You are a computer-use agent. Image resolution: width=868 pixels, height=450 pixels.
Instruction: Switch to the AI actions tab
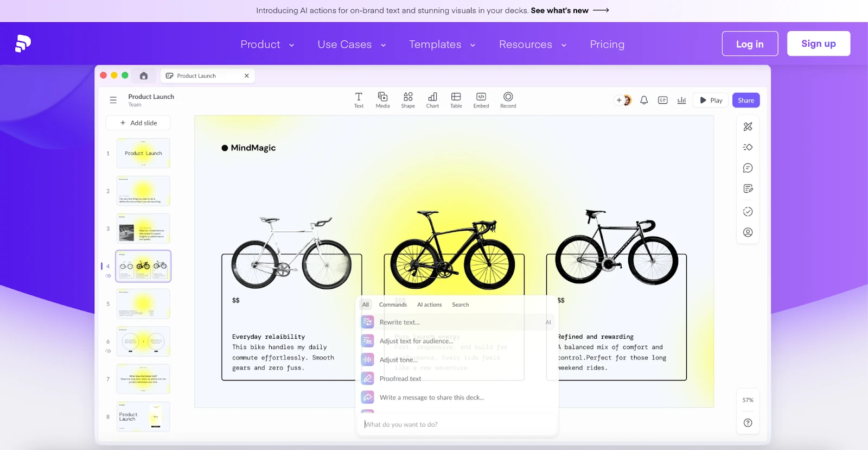430,305
